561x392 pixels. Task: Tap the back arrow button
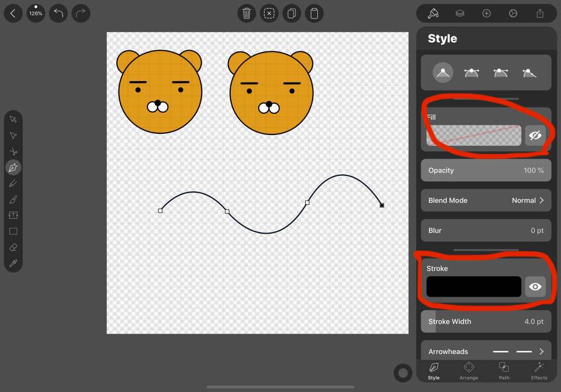tap(13, 13)
